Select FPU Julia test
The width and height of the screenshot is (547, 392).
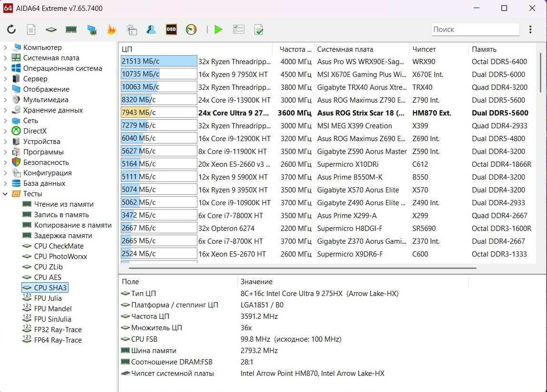[x=48, y=298]
